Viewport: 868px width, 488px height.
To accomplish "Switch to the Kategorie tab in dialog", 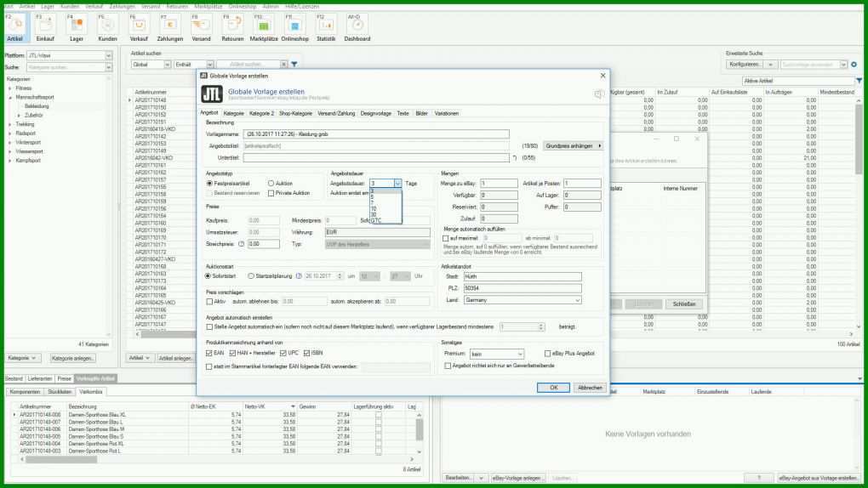I will [x=233, y=113].
